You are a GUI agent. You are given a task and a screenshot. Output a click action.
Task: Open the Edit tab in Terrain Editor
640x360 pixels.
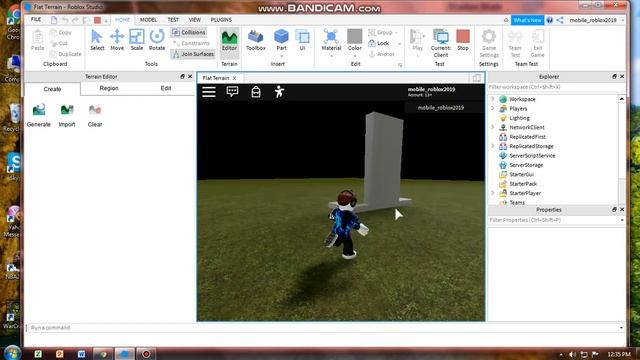coord(166,88)
